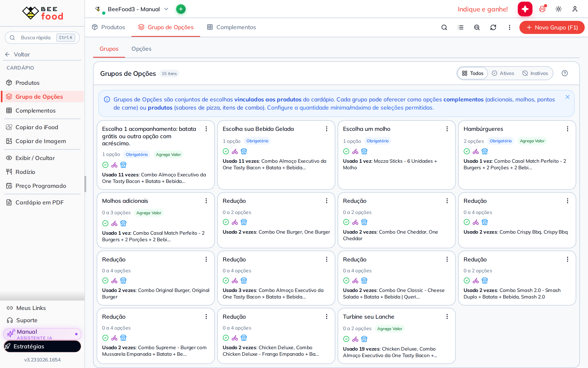Viewport: 588px width, 368px height.
Task: Open the Opções sub-tab
Action: click(x=141, y=49)
